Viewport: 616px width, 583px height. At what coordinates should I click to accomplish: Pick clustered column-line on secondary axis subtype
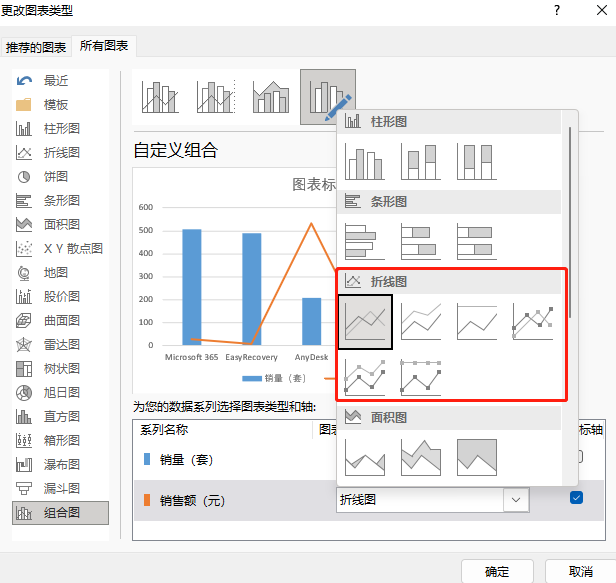(216, 97)
